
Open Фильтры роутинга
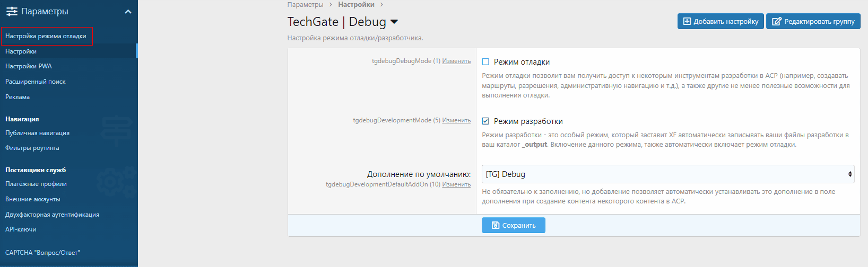pyautogui.click(x=32, y=148)
